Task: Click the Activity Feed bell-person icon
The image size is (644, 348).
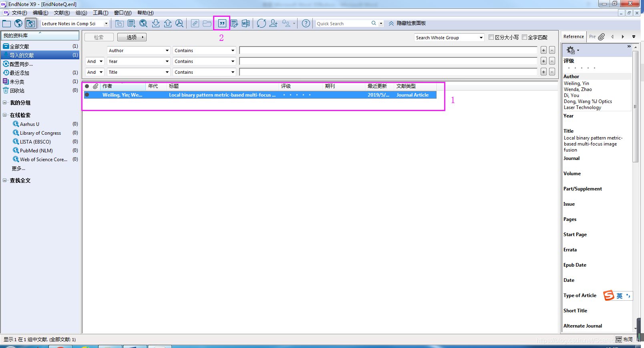Action: pos(286,24)
